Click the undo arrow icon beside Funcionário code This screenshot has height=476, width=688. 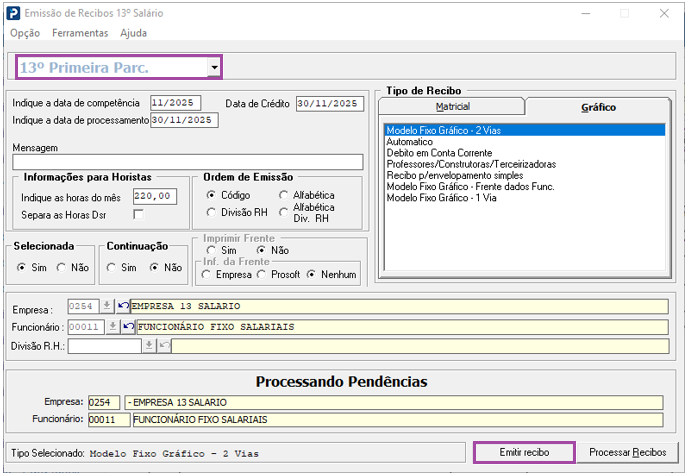pyautogui.click(x=128, y=326)
